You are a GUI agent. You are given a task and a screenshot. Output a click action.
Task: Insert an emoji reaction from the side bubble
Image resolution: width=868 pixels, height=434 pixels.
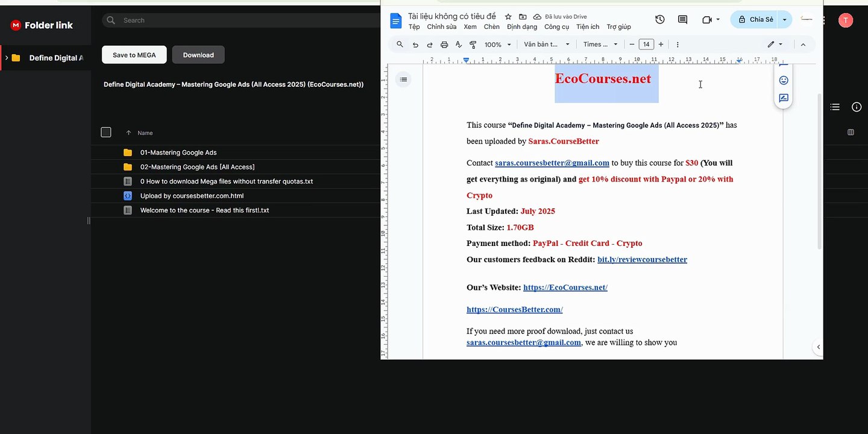(784, 80)
